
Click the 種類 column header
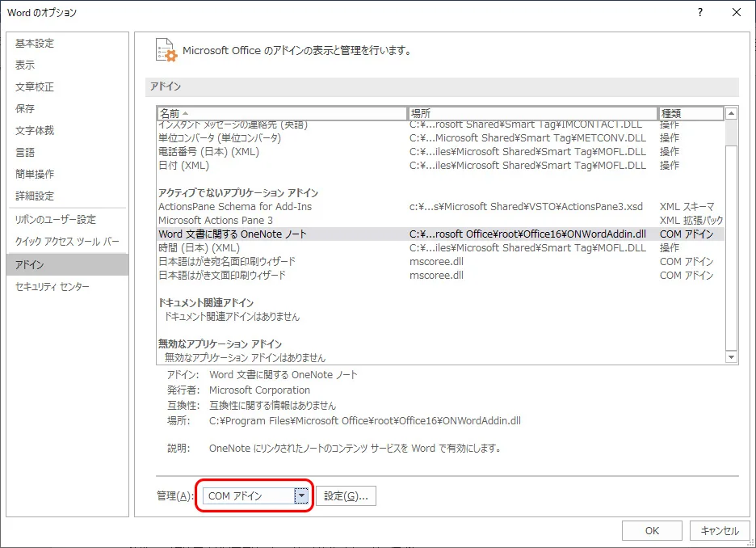click(691, 113)
